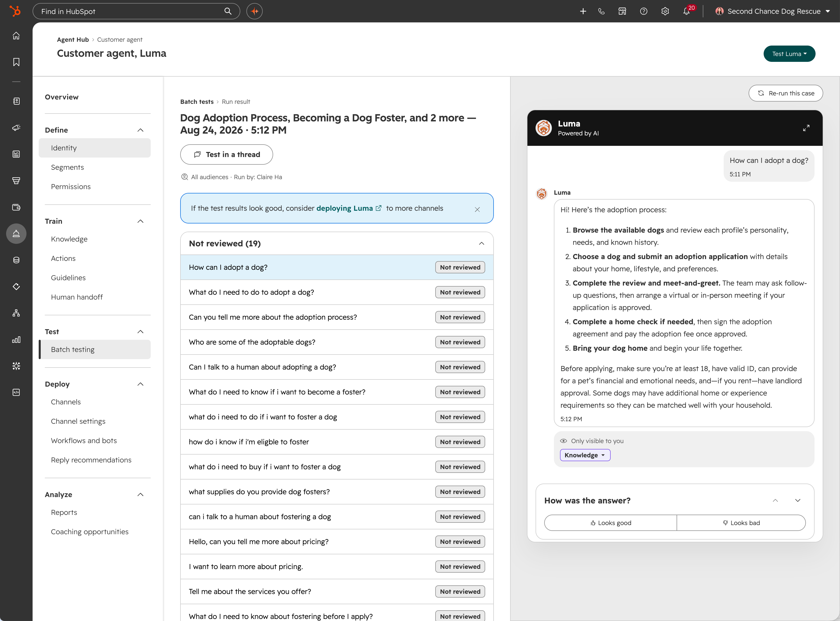
Task: Click the HubSpot sprocket logo
Action: [x=16, y=11]
